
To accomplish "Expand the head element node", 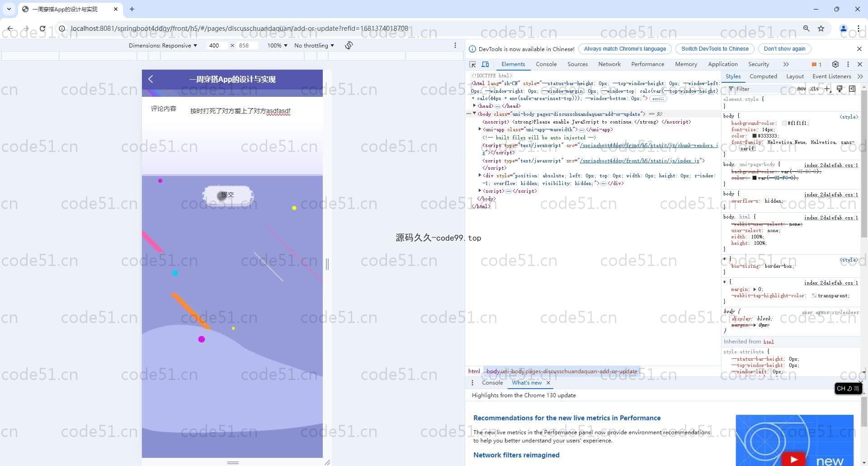I will coord(474,106).
